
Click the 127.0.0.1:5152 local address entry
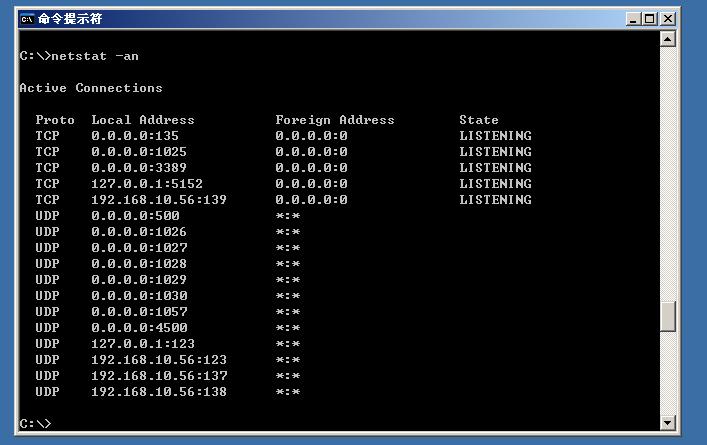[147, 184]
